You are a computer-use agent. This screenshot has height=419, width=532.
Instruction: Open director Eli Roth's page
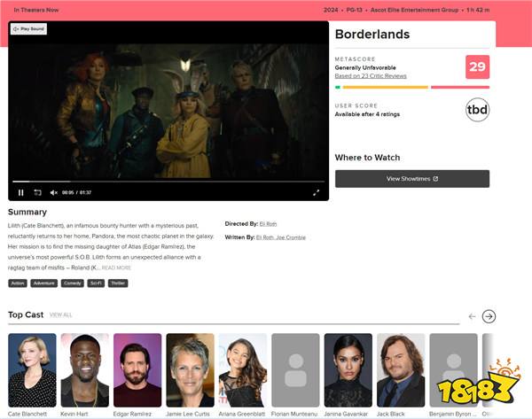pos(268,224)
